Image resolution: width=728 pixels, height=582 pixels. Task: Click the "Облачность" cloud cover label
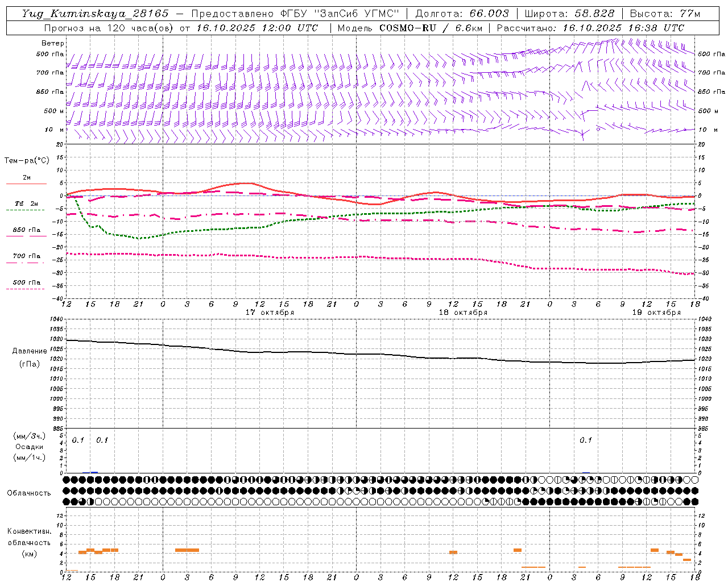pos(29,493)
